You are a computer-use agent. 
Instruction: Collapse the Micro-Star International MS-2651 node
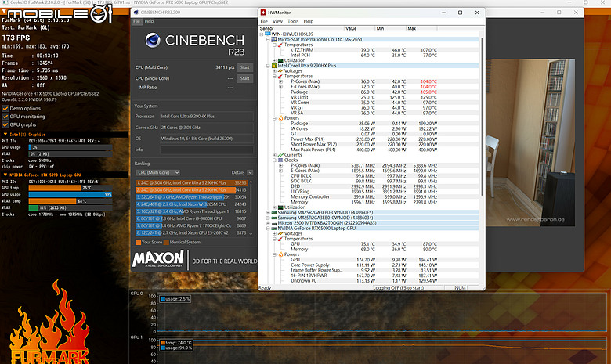pyautogui.click(x=268, y=40)
